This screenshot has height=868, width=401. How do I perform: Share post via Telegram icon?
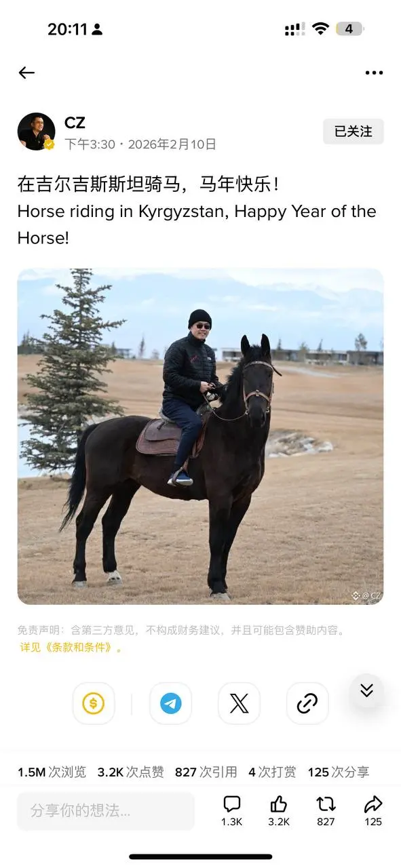pos(171,704)
